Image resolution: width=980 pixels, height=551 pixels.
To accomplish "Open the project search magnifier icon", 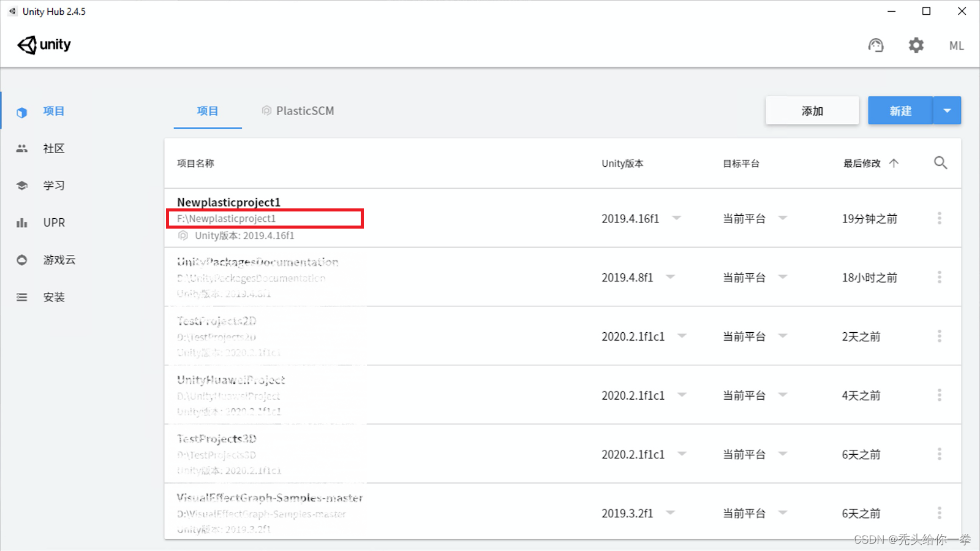I will click(940, 163).
